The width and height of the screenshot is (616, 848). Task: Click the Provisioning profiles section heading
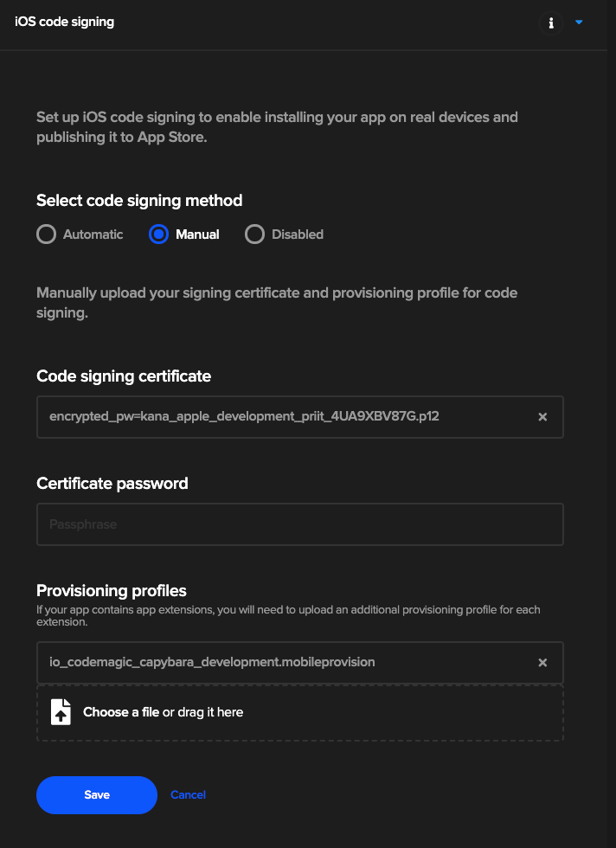111,590
